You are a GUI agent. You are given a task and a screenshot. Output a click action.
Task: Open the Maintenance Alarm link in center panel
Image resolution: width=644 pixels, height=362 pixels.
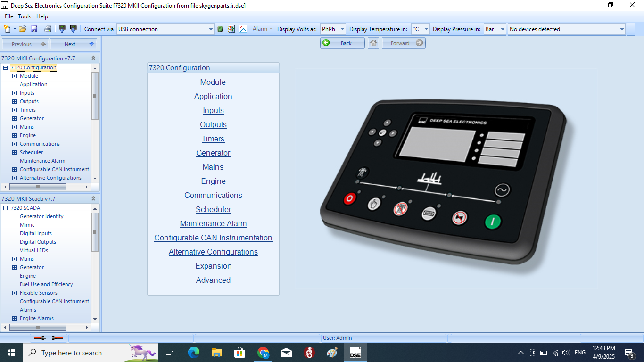pos(213,223)
